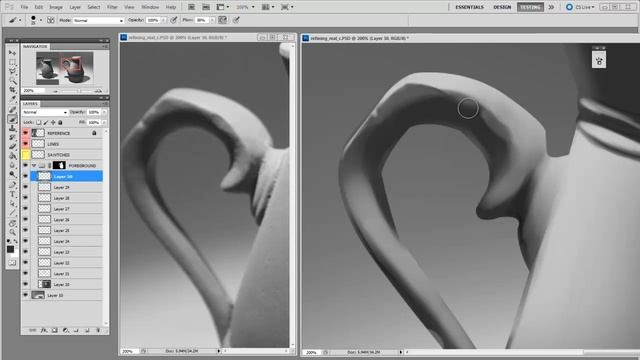640x360 pixels.
Task: Select the Rectangular Marquee tool
Action: coord(12,62)
